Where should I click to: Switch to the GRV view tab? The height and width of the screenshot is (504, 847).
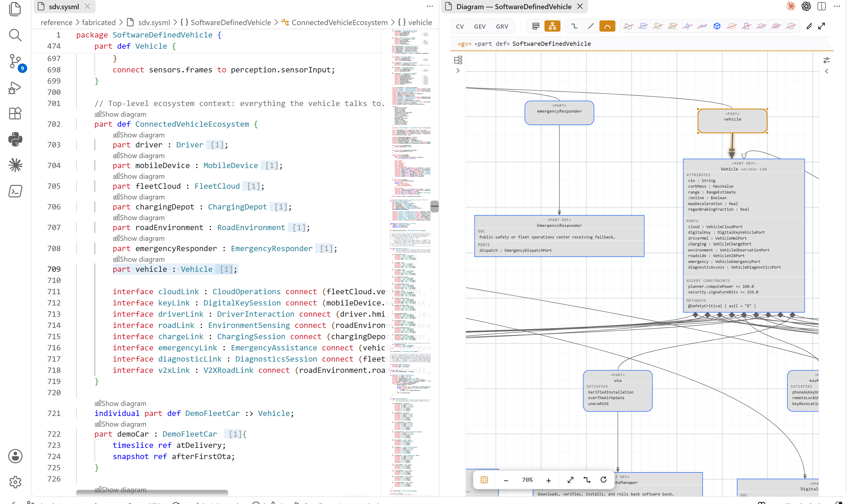[502, 27]
